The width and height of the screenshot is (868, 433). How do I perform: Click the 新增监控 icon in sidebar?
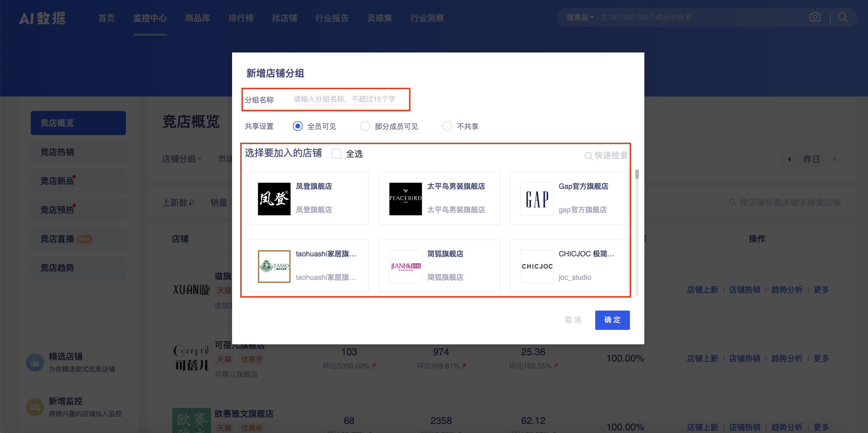35,407
